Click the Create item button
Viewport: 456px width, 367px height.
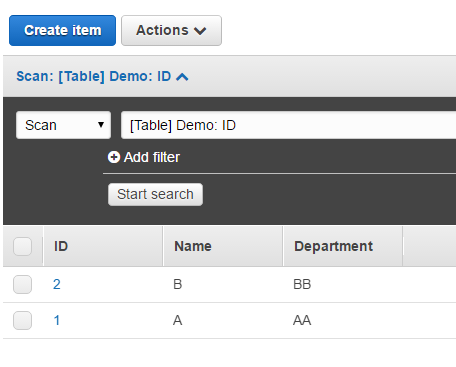[x=62, y=30]
